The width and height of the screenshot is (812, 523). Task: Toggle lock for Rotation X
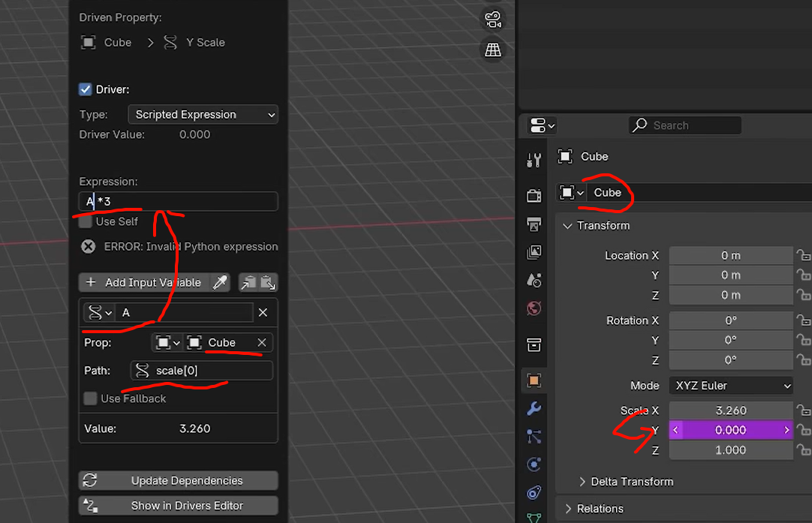coord(803,320)
